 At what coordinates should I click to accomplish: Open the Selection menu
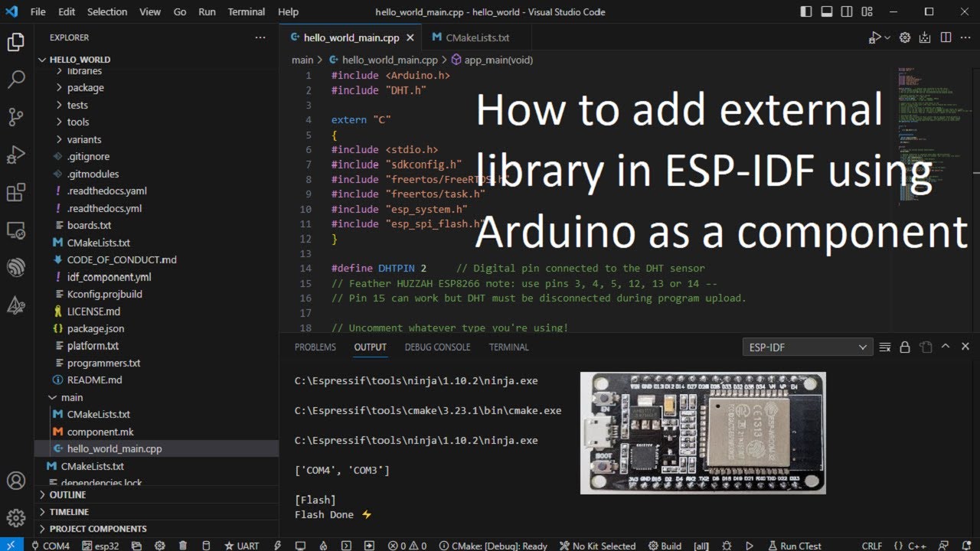107,11
